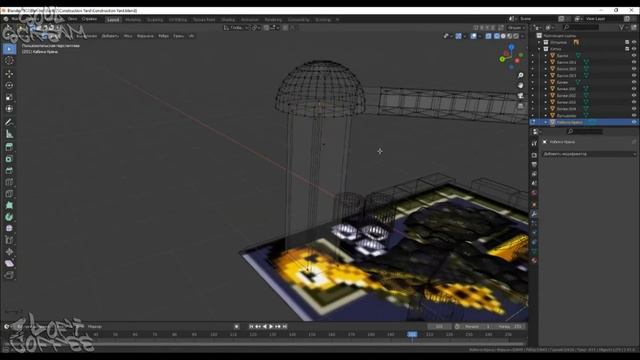
Task: Open the Object properties tab
Action: tap(534, 204)
